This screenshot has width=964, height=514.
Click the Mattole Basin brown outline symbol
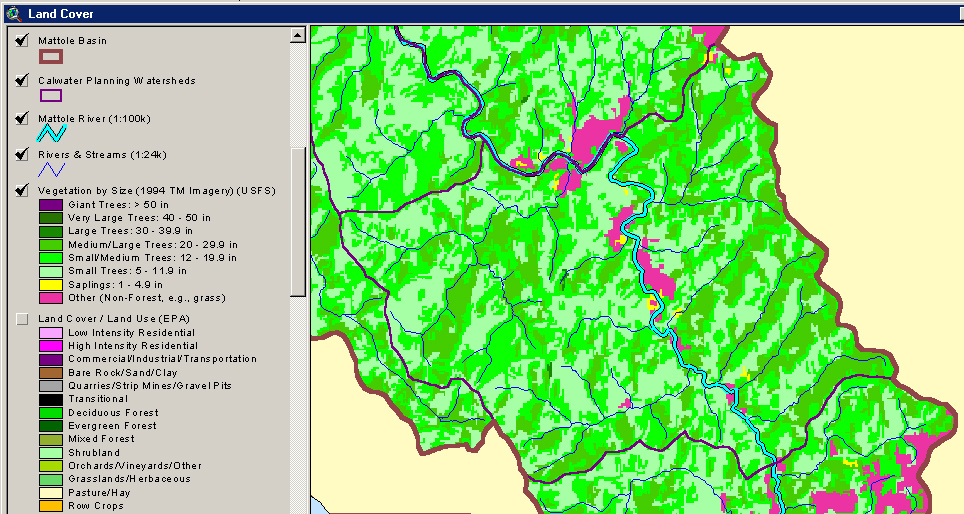click(x=51, y=57)
